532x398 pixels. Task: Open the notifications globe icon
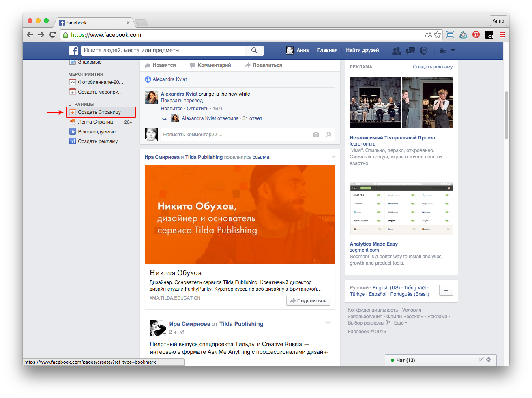click(x=424, y=51)
